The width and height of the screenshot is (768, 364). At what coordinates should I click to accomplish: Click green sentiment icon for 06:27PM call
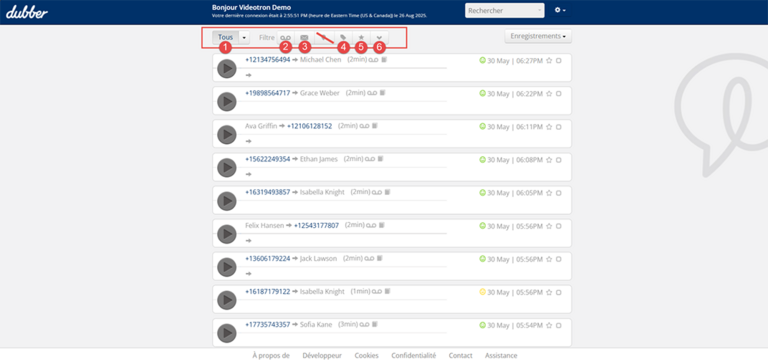click(482, 60)
